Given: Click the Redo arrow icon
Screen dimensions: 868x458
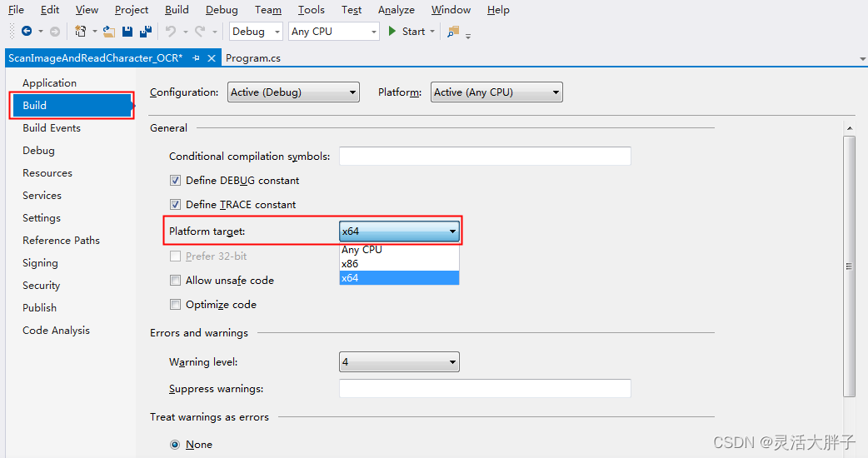Looking at the screenshot, I should pyautogui.click(x=200, y=32).
